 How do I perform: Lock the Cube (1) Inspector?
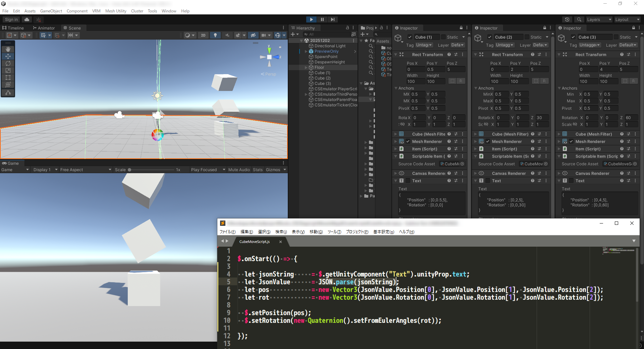pos(461,28)
